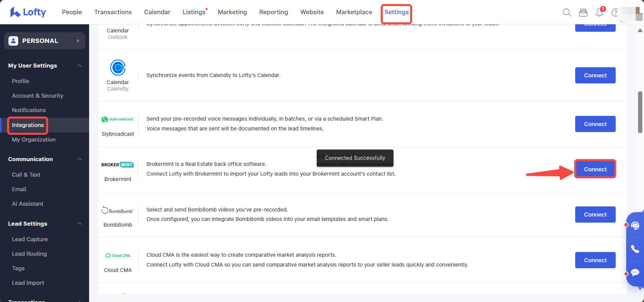Image resolution: width=644 pixels, height=302 pixels.
Task: Open the support assistant headset icon
Action: click(635, 225)
